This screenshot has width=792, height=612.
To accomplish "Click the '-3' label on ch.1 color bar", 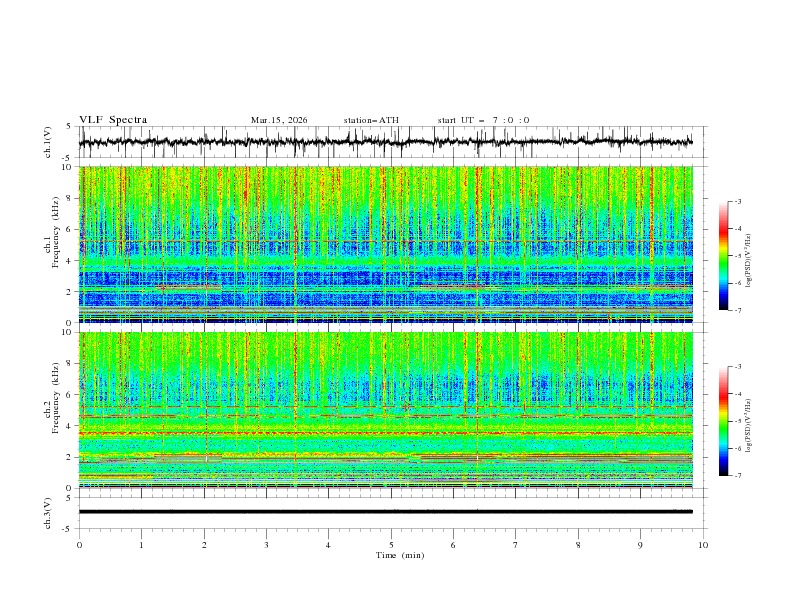I will pos(738,201).
